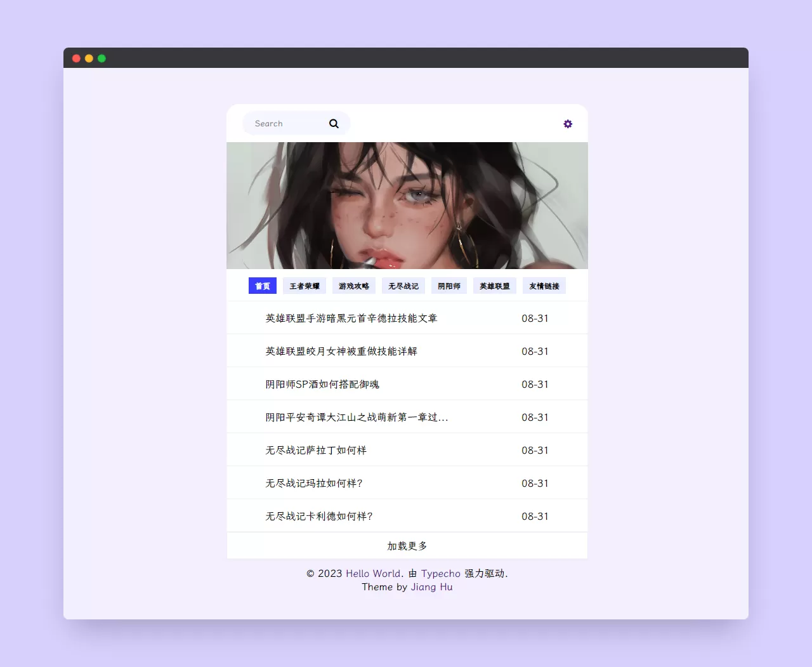Viewport: 812px width, 667px height.
Task: Click the 加载更多 load more button
Action: click(x=406, y=545)
